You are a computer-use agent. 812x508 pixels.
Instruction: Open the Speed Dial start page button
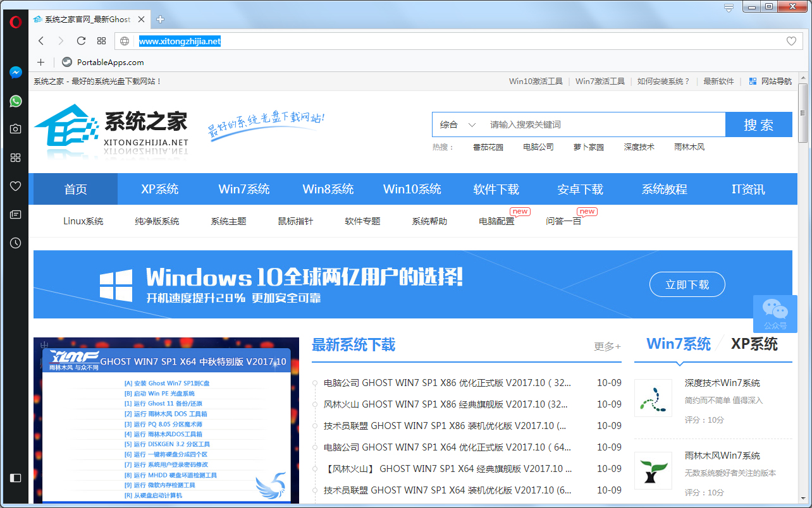point(101,41)
